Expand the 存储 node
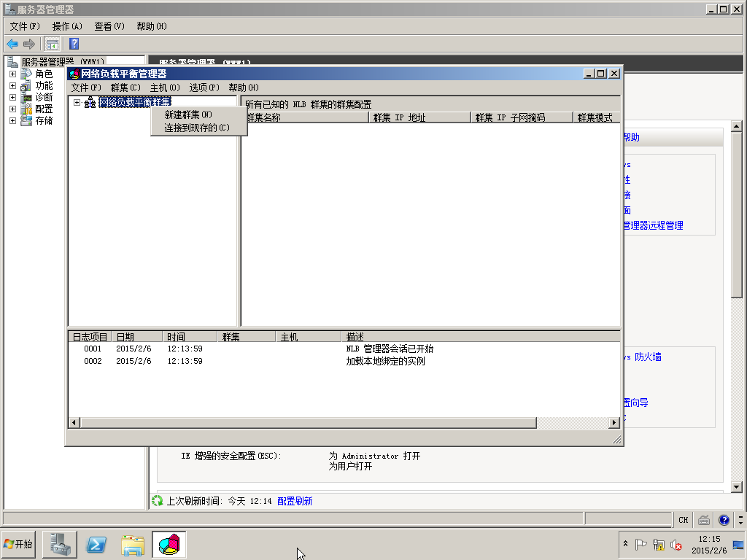Image resolution: width=747 pixels, height=560 pixels. tap(13, 120)
